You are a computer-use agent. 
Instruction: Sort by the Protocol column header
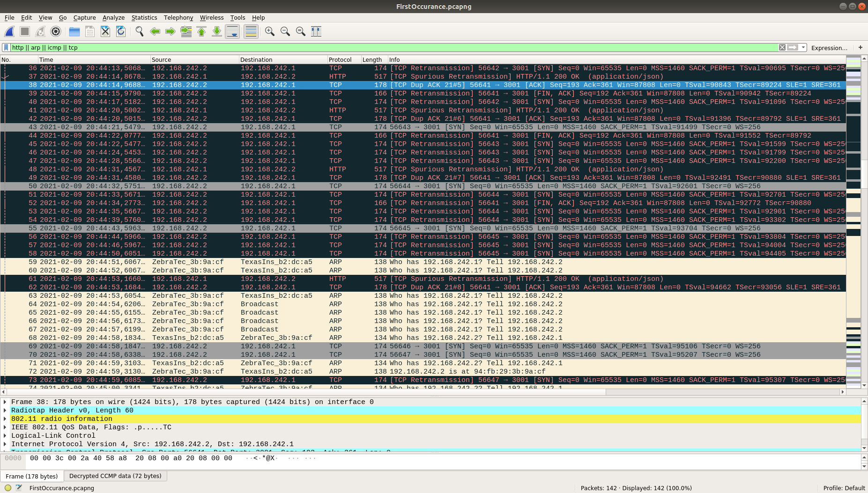tap(344, 59)
